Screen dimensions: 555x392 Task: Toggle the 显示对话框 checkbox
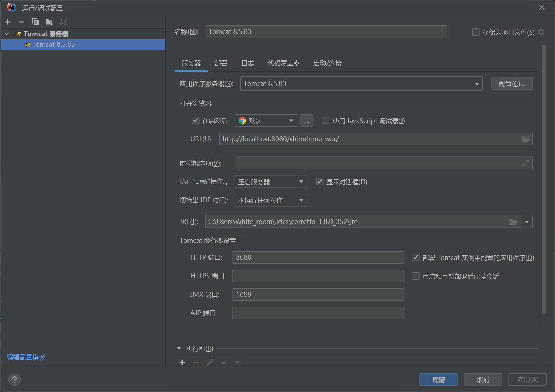[x=320, y=182]
